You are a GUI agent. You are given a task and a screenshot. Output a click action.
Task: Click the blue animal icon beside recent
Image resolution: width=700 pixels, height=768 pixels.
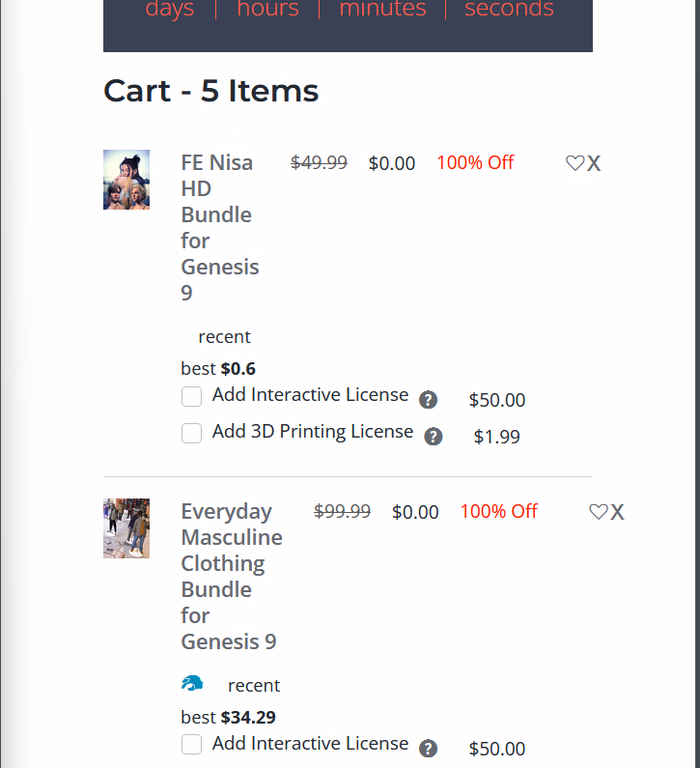pos(192,684)
